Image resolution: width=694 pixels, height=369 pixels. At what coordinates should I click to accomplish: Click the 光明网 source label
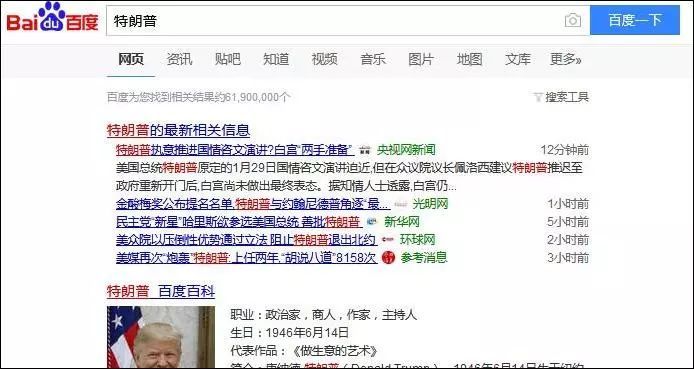click(431, 204)
